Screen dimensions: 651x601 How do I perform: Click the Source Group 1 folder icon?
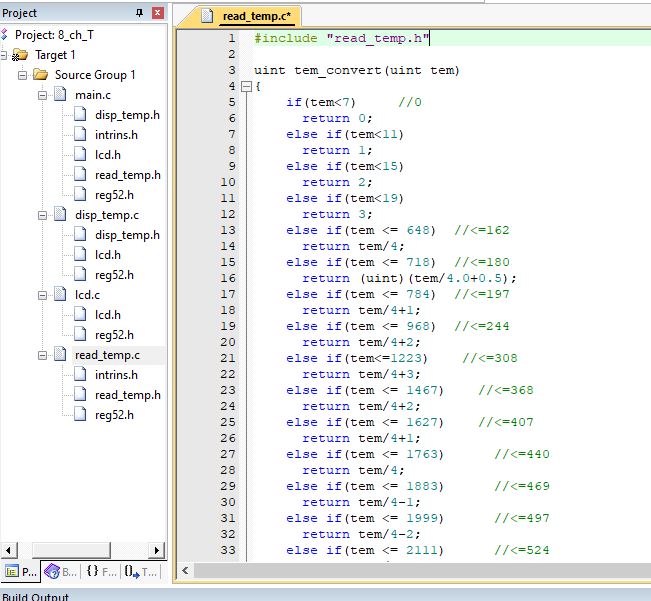click(40, 75)
